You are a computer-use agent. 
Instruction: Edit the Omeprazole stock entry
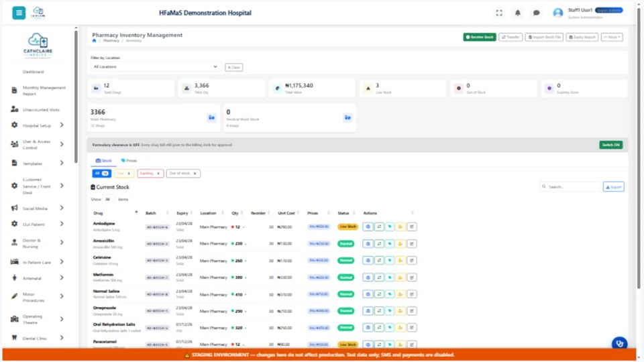pyautogui.click(x=411, y=311)
